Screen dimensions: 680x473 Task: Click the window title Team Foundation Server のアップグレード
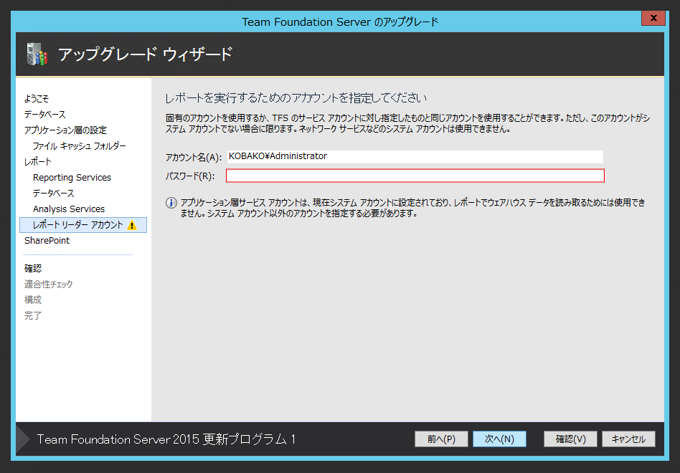point(340,22)
